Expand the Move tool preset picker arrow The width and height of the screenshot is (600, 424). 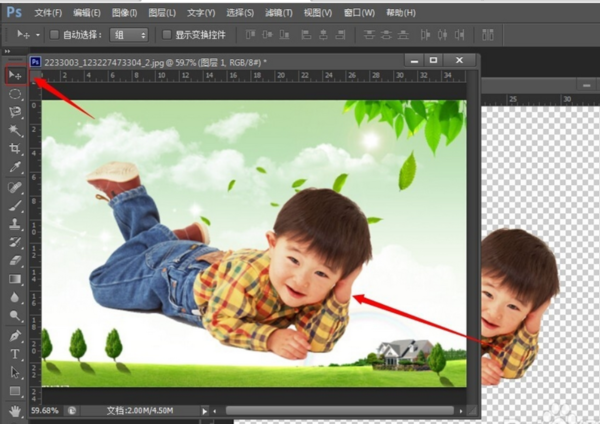pos(36,34)
